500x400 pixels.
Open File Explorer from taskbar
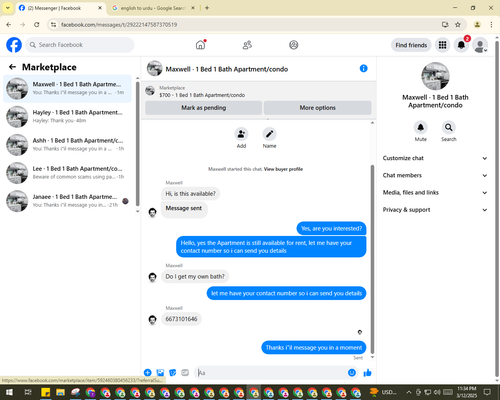pos(60,392)
